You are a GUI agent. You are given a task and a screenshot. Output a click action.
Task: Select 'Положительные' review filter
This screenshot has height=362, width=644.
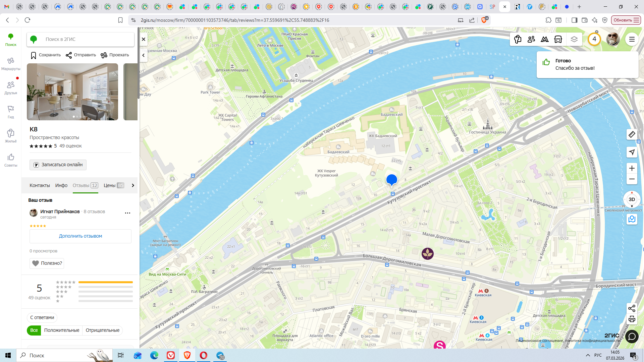pyautogui.click(x=62, y=330)
